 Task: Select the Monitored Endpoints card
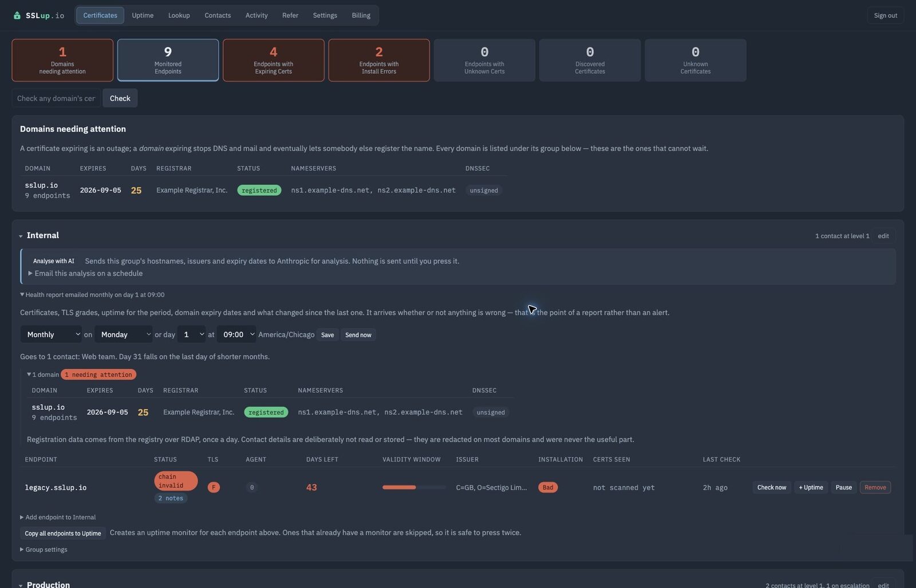tap(168, 60)
